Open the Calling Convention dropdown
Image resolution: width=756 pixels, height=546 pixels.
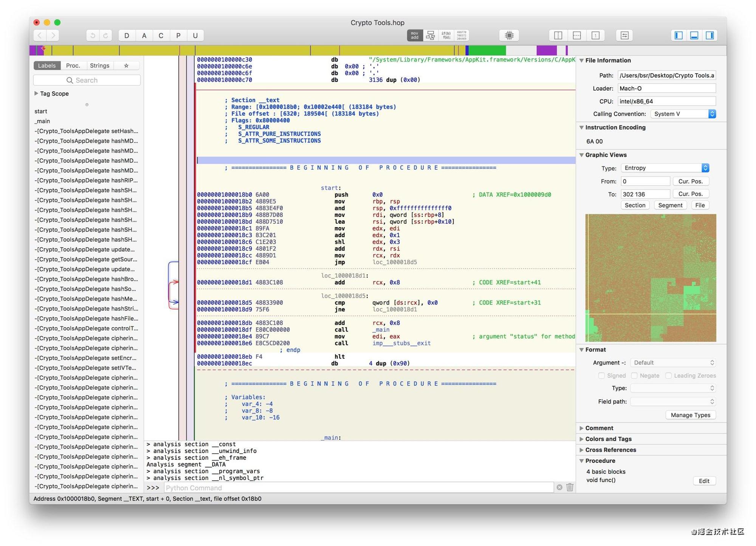[x=683, y=114]
